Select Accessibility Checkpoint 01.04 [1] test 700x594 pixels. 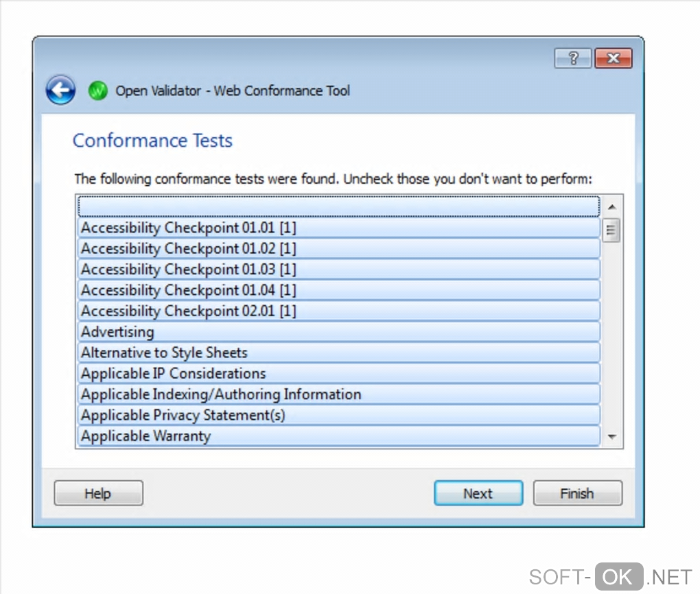point(189,290)
